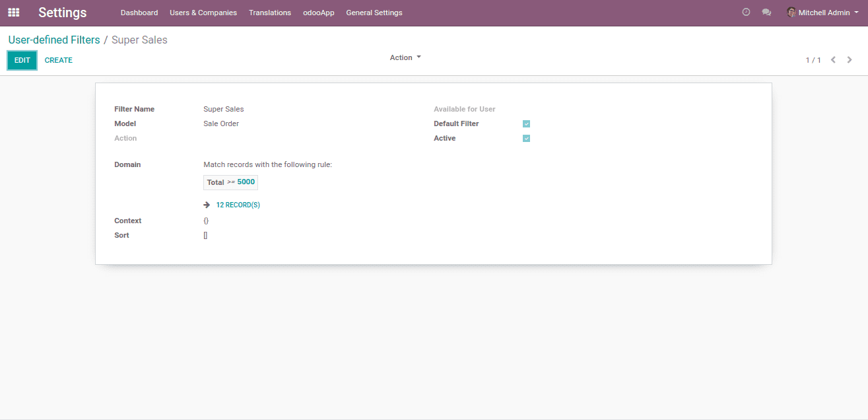Go to next record arrow
Image resolution: width=868 pixels, height=420 pixels.
(x=850, y=60)
